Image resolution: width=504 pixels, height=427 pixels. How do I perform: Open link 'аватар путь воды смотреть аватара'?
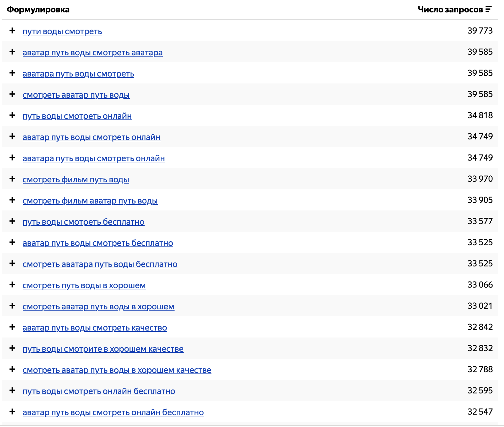[x=93, y=53]
